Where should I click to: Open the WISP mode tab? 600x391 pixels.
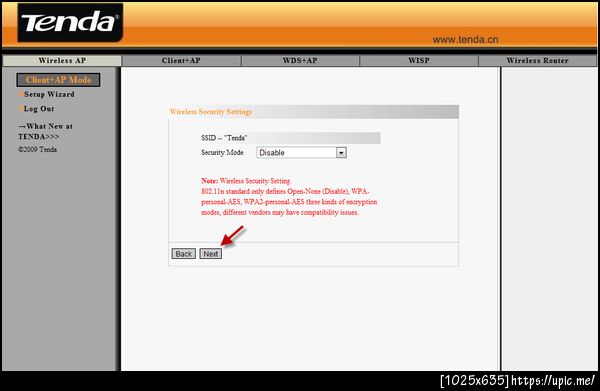tap(419, 60)
